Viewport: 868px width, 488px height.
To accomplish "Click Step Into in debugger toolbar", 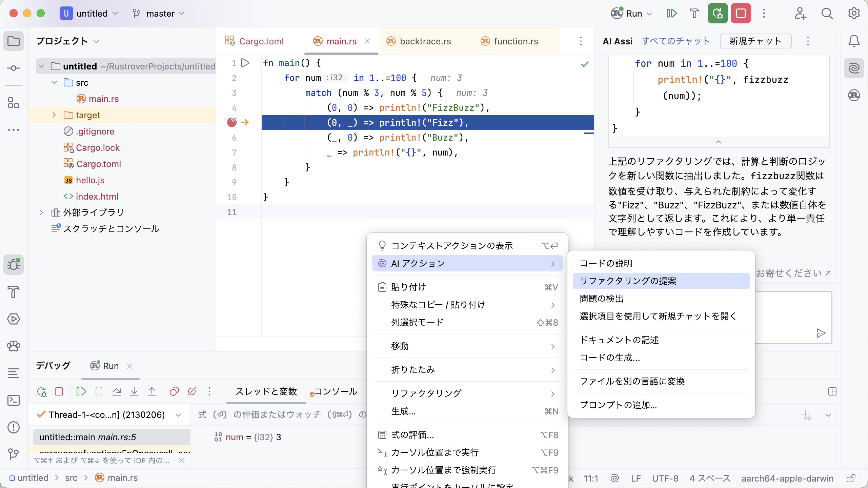I will (134, 392).
